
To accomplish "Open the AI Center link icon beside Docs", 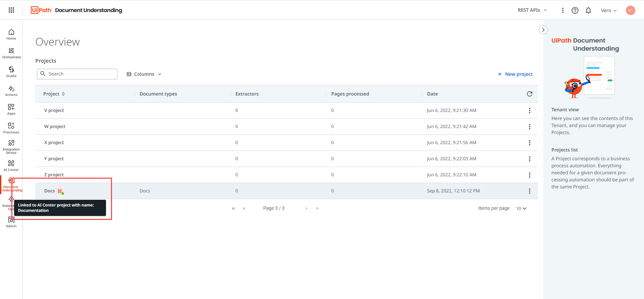I will [x=60, y=191].
